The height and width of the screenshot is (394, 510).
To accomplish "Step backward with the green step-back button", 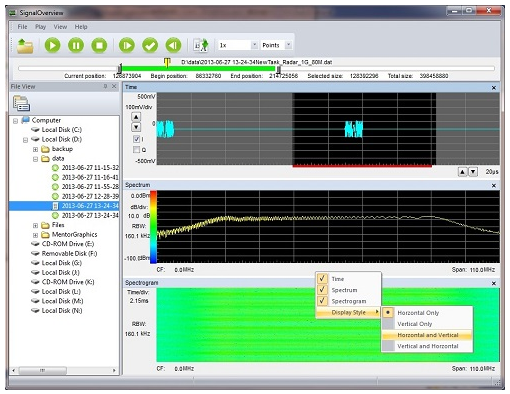I will 173,45.
